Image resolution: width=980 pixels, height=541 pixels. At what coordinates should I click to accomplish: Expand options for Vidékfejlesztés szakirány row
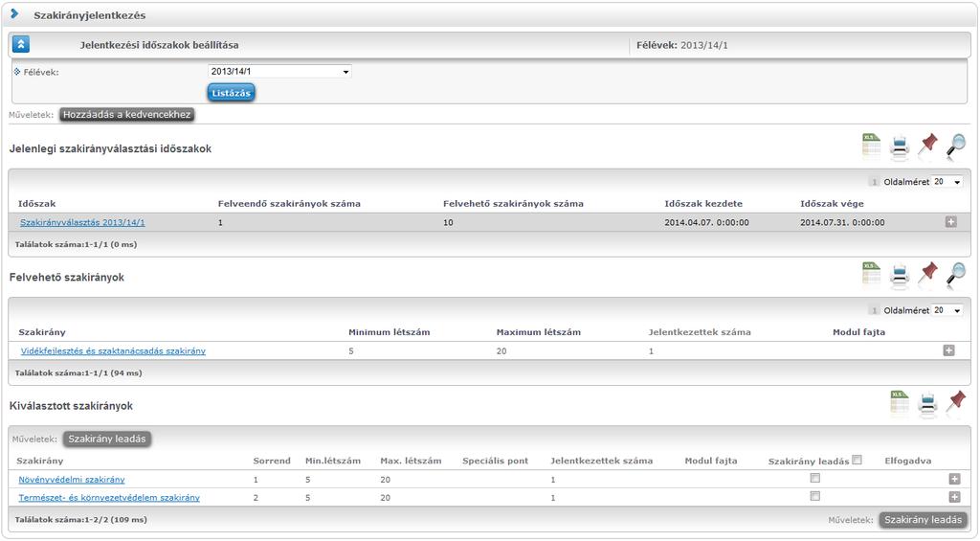948,350
